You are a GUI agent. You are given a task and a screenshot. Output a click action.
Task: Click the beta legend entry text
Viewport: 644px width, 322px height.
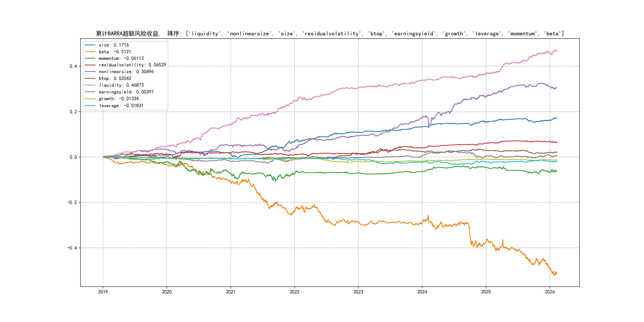[x=115, y=52]
